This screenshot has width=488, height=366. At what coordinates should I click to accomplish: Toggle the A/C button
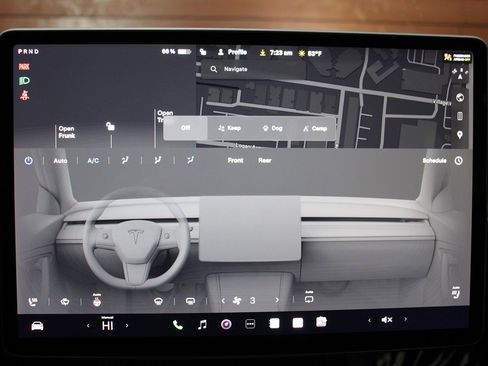tap(93, 161)
